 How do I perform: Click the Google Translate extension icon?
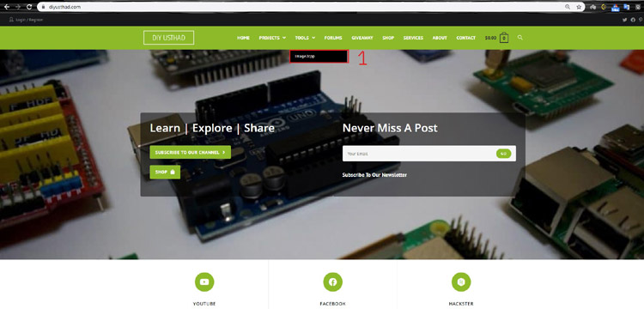tap(626, 7)
